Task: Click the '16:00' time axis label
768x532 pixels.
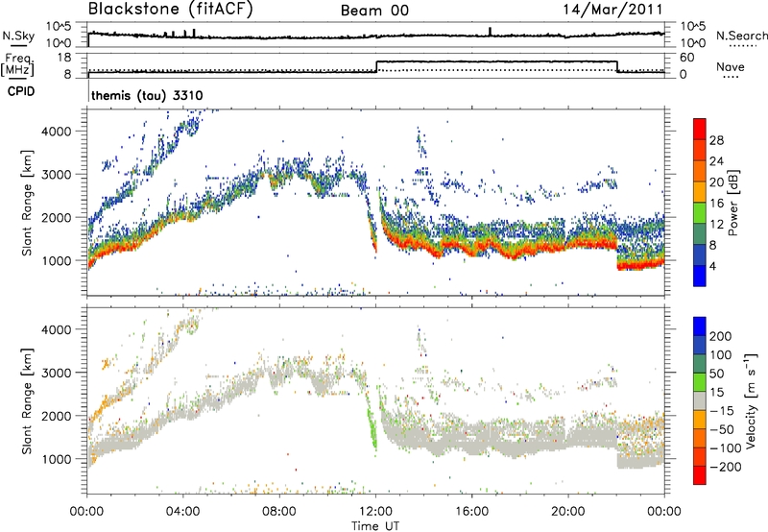Action: pyautogui.click(x=471, y=512)
